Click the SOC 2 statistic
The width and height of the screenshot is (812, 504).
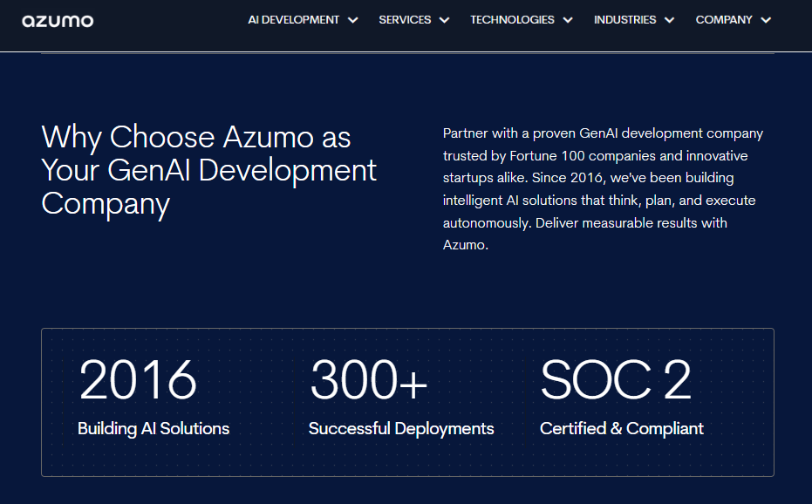coord(616,380)
